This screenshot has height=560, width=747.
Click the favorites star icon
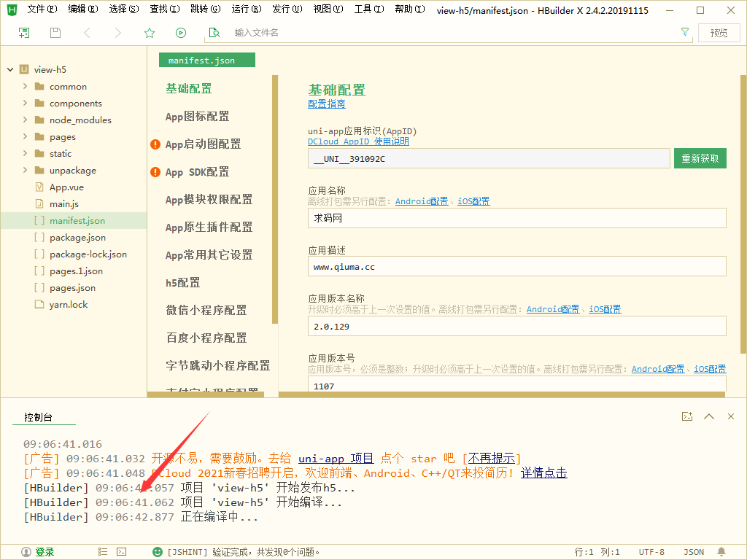coord(150,32)
